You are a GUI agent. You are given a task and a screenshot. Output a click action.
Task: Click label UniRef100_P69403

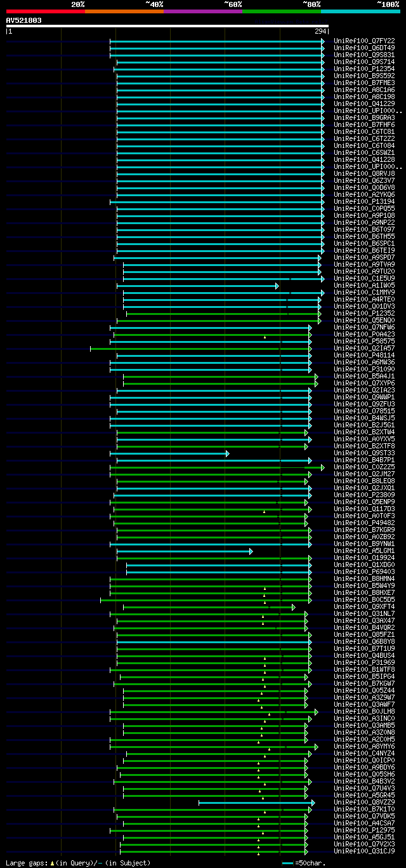364,571
